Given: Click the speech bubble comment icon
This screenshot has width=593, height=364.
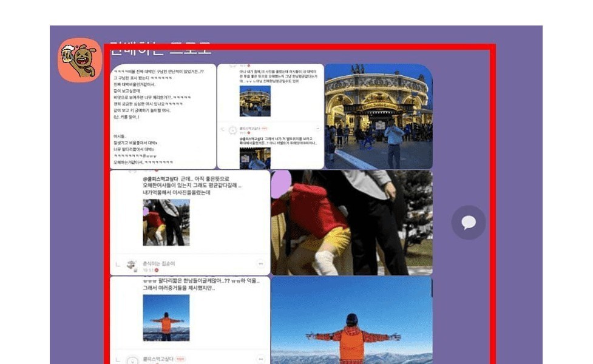Looking at the screenshot, I should (468, 223).
